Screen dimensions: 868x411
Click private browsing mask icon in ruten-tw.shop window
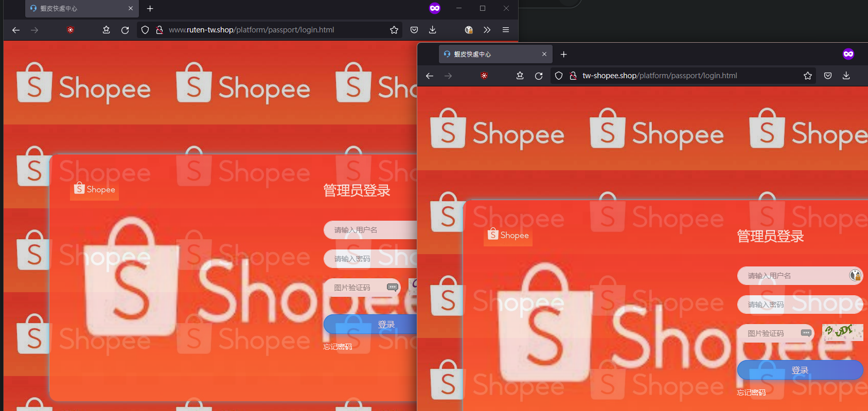(435, 8)
